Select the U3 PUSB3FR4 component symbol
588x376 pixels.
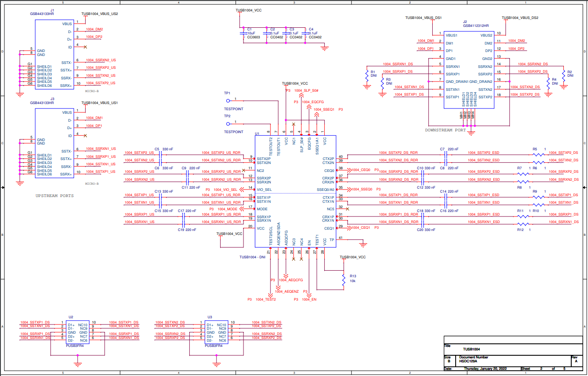pos(217,333)
